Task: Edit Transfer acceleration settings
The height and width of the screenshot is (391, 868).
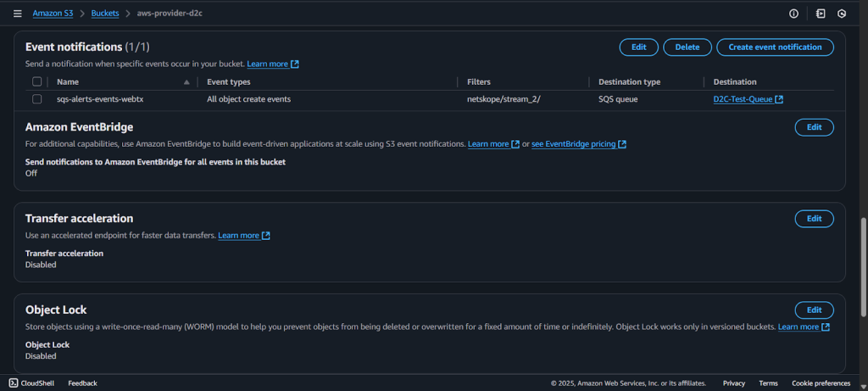Action: point(815,219)
